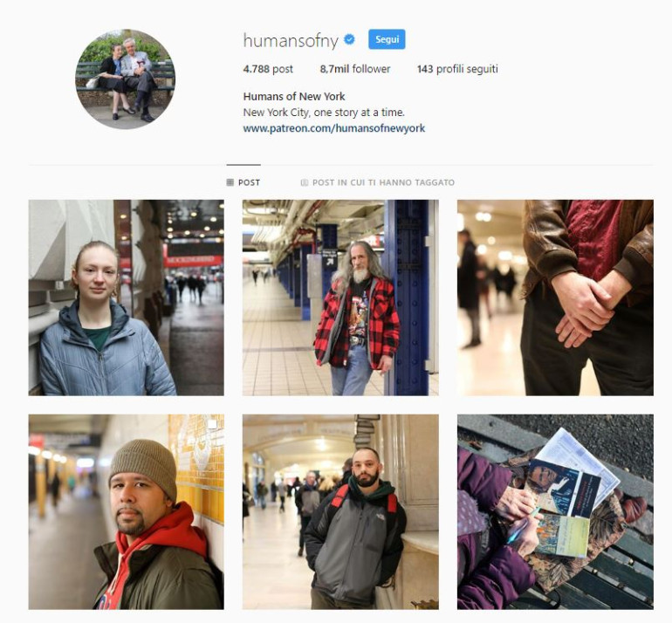Open the 143 profili seguiti list

[x=457, y=69]
